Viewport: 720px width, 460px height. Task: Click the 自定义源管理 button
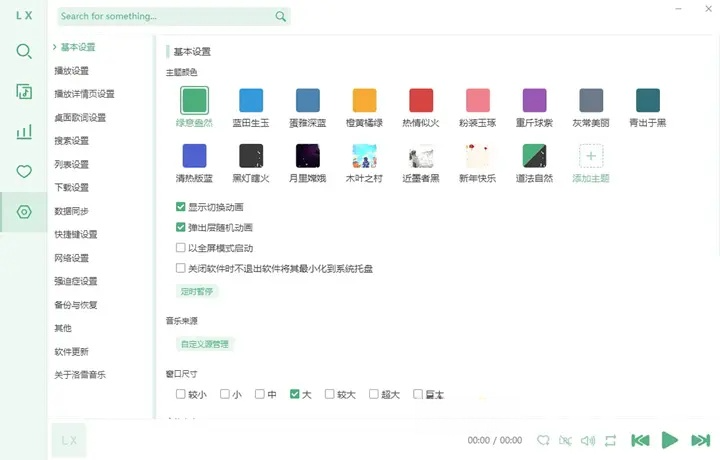pyautogui.click(x=205, y=344)
